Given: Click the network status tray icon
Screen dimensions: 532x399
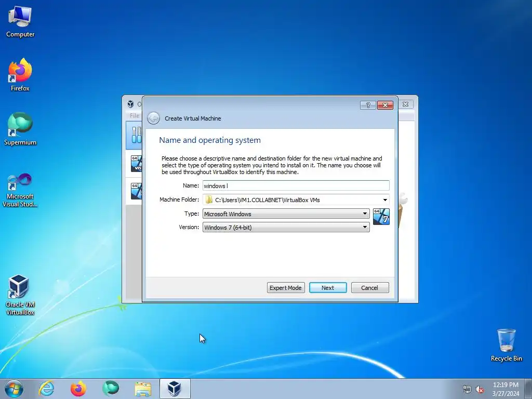Looking at the screenshot, I should pyautogui.click(x=467, y=390).
